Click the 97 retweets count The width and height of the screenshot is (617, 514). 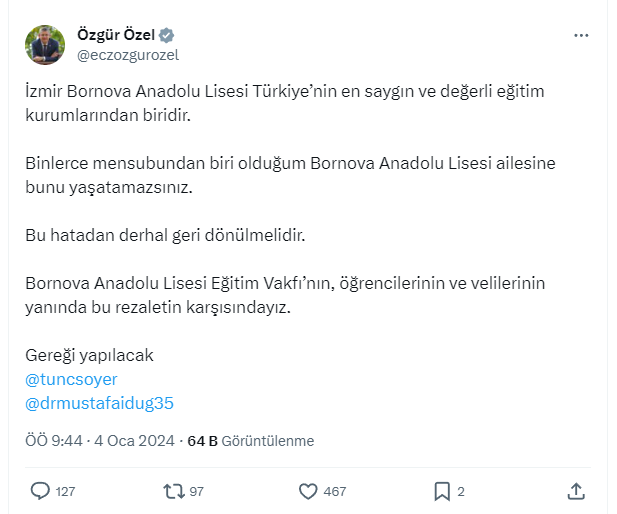[x=196, y=492]
